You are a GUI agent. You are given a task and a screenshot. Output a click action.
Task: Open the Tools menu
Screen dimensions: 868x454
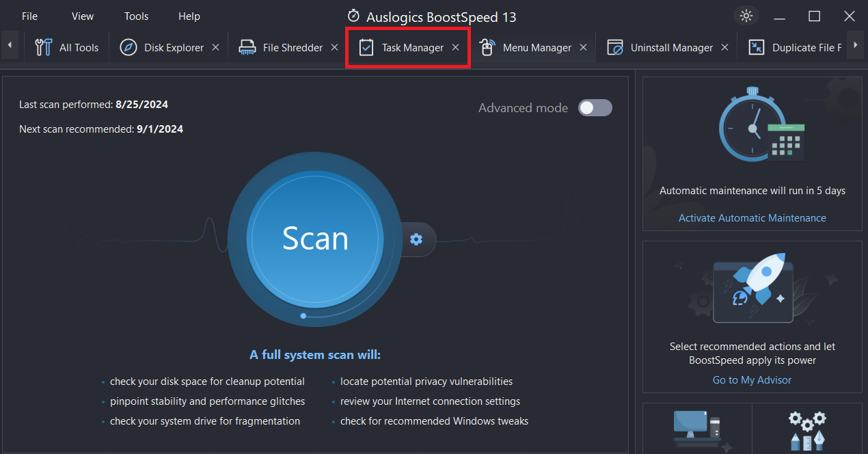136,16
